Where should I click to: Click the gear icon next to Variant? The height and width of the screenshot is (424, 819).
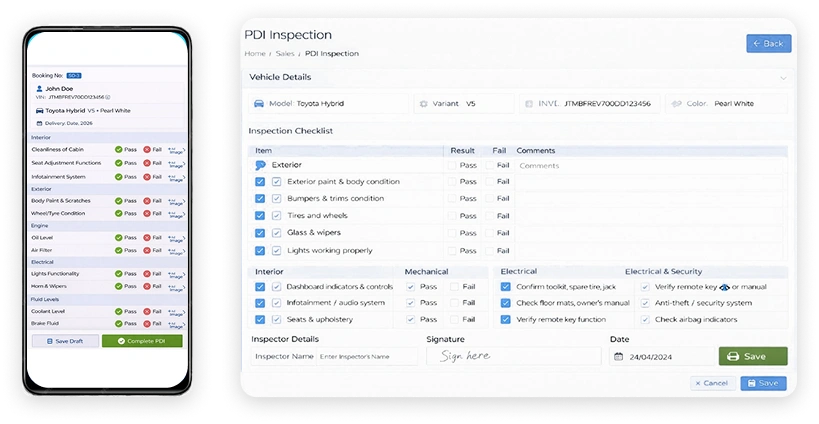pyautogui.click(x=424, y=103)
